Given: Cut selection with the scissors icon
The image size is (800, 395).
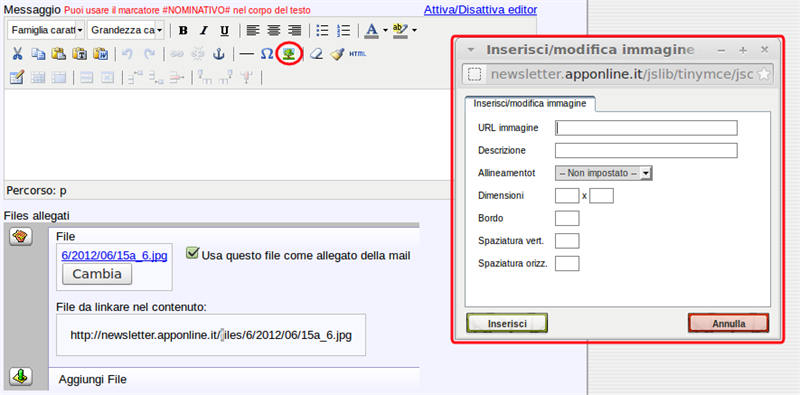Looking at the screenshot, I should pyautogui.click(x=17, y=54).
